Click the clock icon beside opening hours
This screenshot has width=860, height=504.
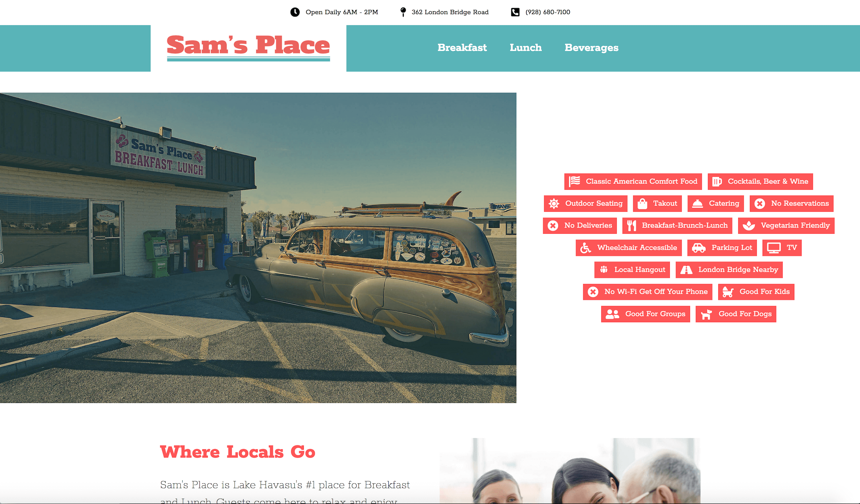pos(295,12)
